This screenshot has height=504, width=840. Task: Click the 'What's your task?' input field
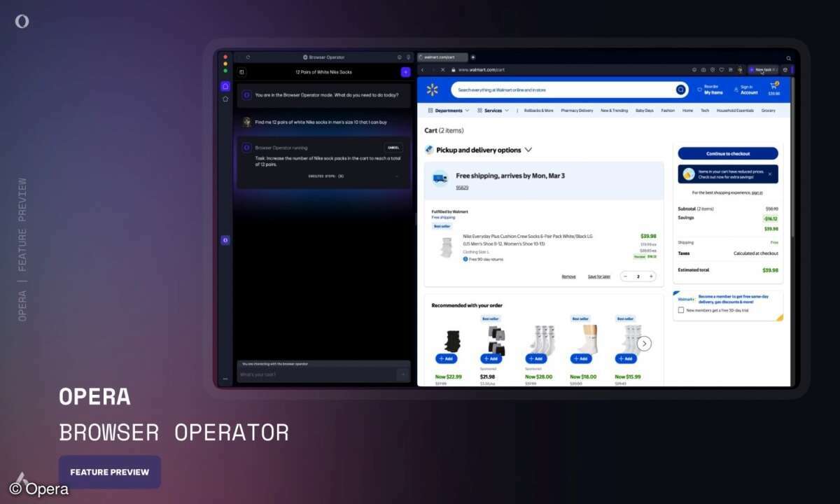point(316,374)
